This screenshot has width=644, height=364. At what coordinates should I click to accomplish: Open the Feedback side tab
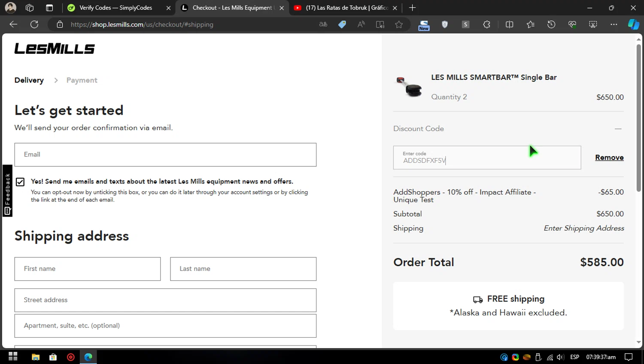(7, 191)
